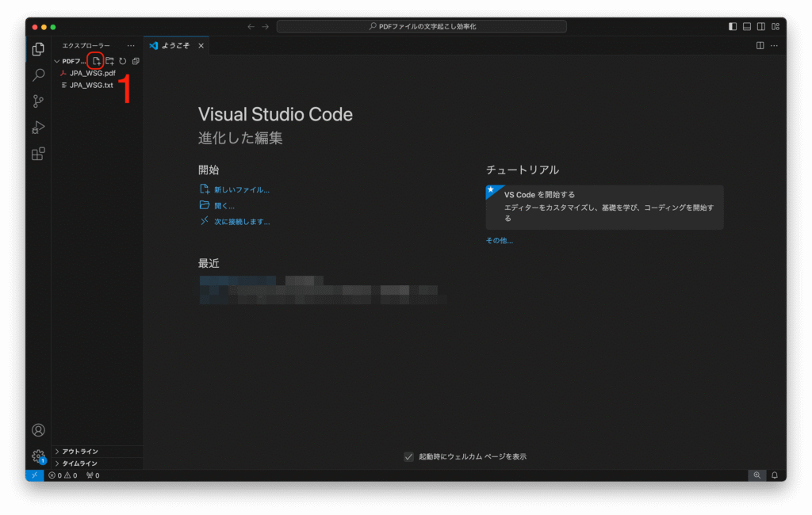This screenshot has height=515, width=812.
Task: Click 新しいファイル... link
Action: tap(241, 190)
